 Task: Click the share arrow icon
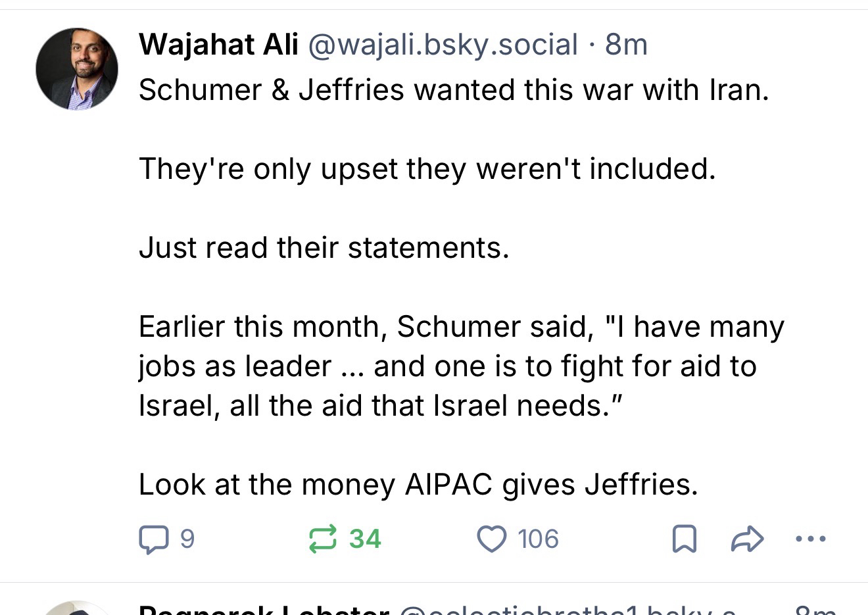[747, 539]
